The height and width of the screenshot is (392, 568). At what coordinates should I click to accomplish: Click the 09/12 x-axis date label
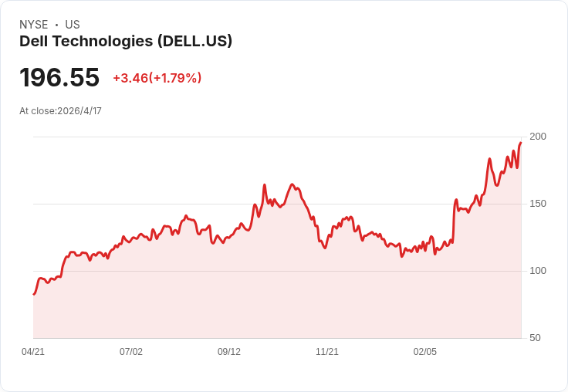click(x=229, y=352)
